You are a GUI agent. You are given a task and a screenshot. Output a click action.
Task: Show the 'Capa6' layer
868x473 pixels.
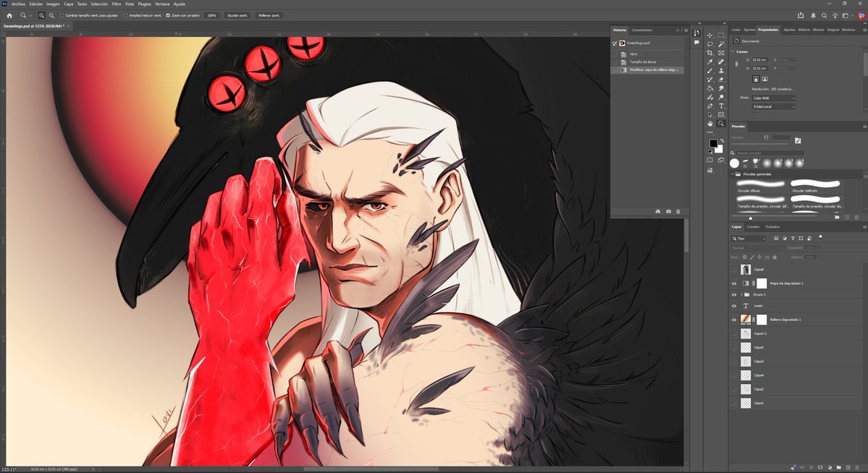pos(734,270)
